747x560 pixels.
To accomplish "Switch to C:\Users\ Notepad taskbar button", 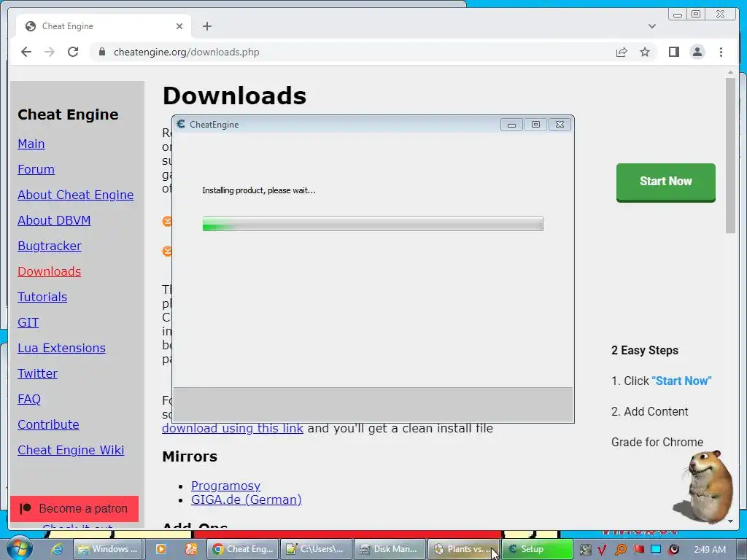I will [316, 549].
